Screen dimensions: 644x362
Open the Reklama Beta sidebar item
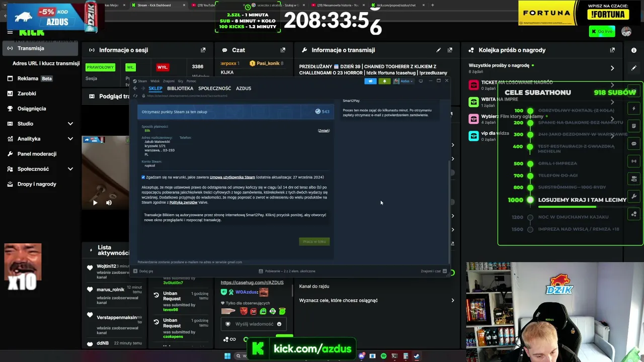point(40,78)
